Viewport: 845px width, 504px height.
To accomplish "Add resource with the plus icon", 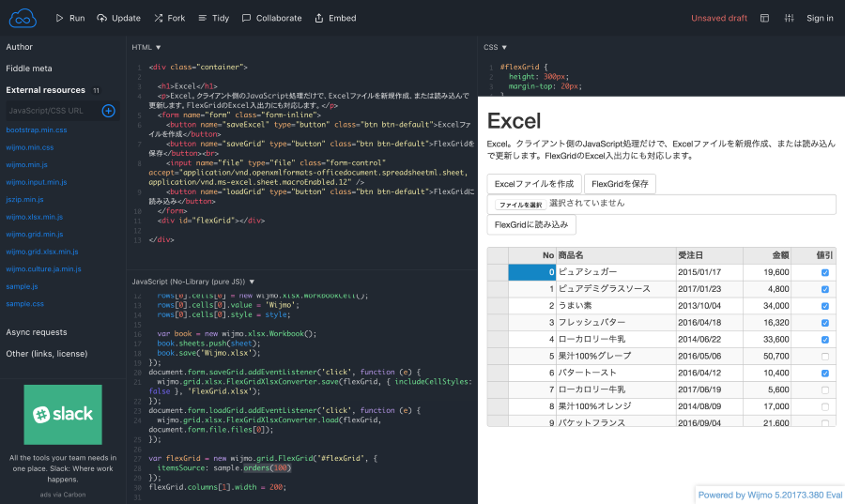I will 108,111.
